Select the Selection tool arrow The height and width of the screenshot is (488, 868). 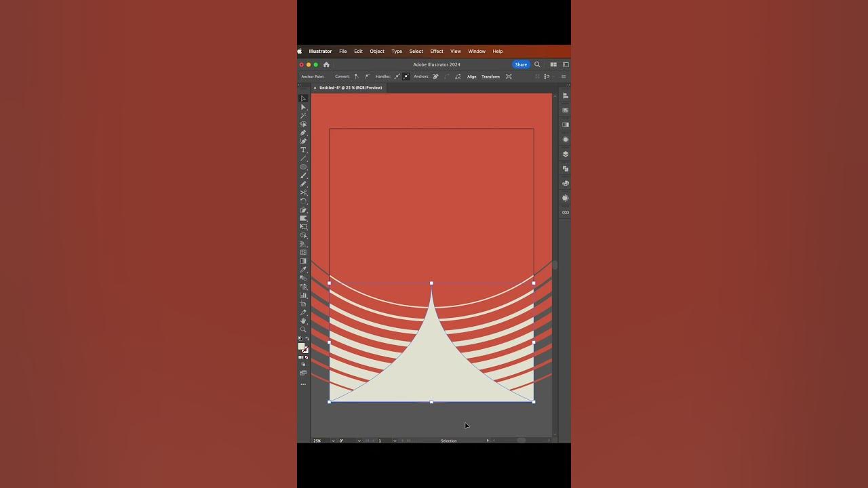tap(303, 99)
